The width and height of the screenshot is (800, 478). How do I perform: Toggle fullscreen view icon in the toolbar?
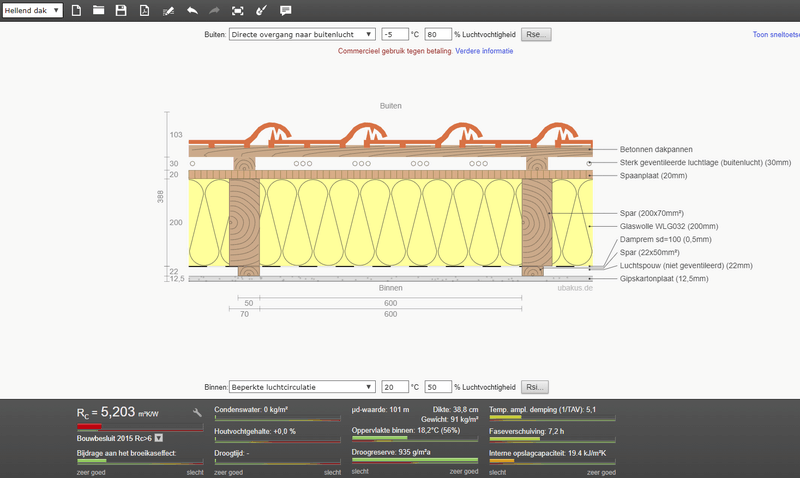coord(237,10)
